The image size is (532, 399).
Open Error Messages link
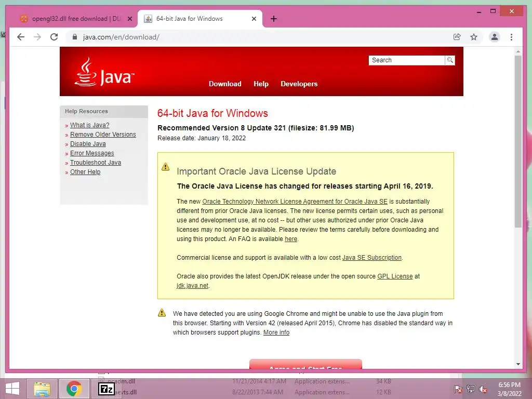click(92, 153)
